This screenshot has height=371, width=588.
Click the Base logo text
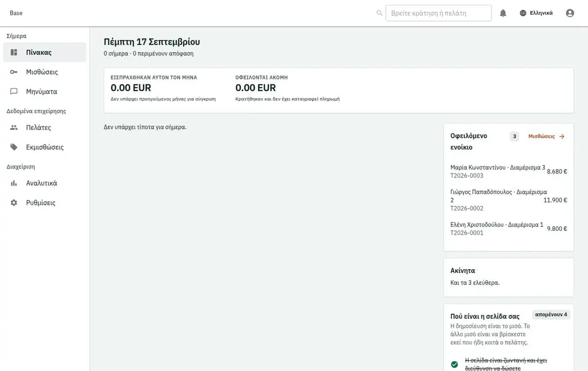(16, 13)
